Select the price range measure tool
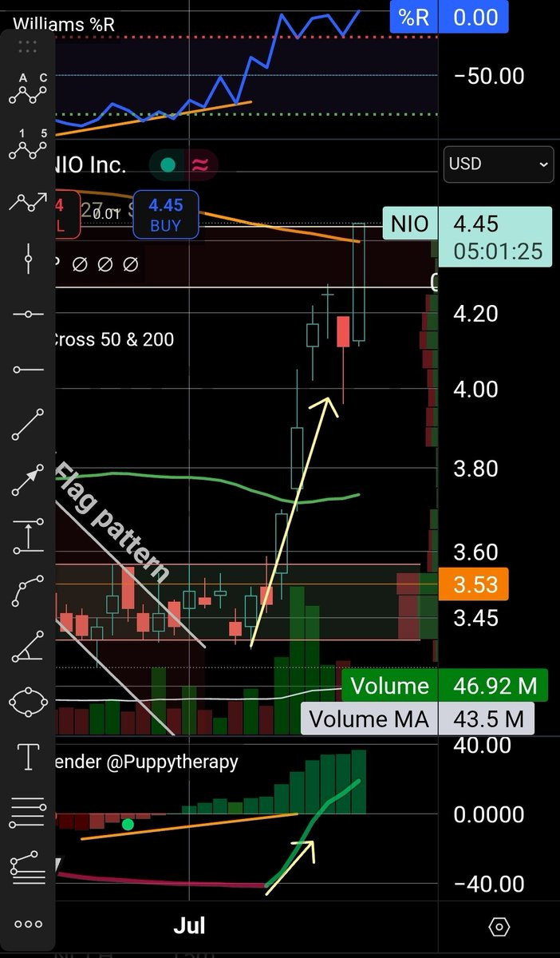The height and width of the screenshot is (958, 560). click(x=28, y=535)
